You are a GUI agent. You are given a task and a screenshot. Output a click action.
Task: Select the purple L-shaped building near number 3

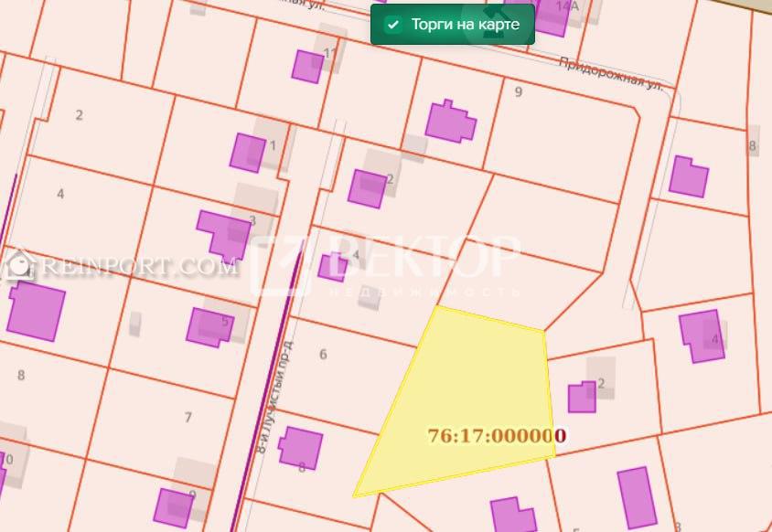(x=224, y=233)
